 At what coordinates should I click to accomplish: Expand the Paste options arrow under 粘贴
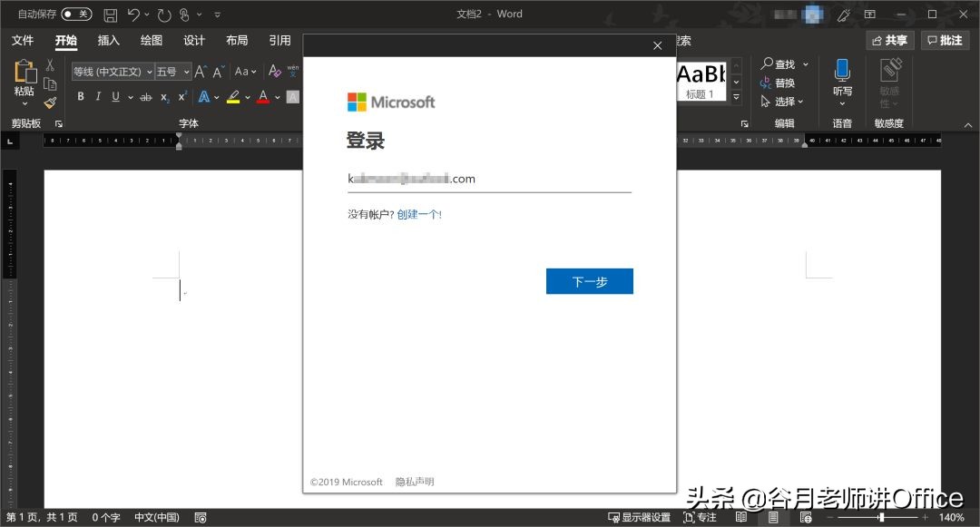(x=24, y=103)
